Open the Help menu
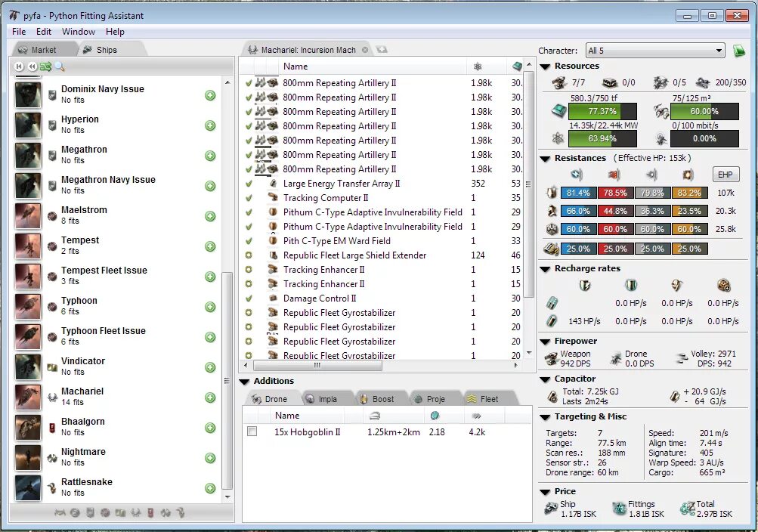Viewport: 758px width, 532px height. pos(115,32)
